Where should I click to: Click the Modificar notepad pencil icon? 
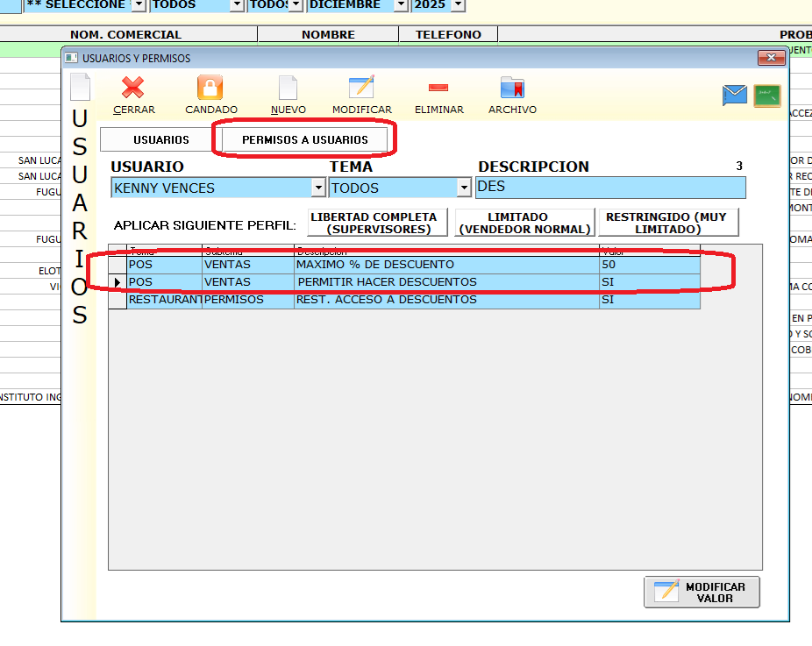click(x=361, y=89)
